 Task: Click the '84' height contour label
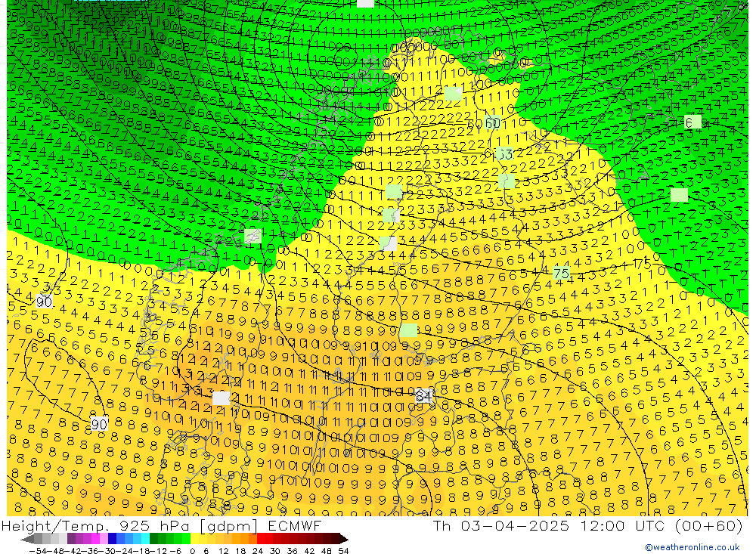tap(424, 396)
